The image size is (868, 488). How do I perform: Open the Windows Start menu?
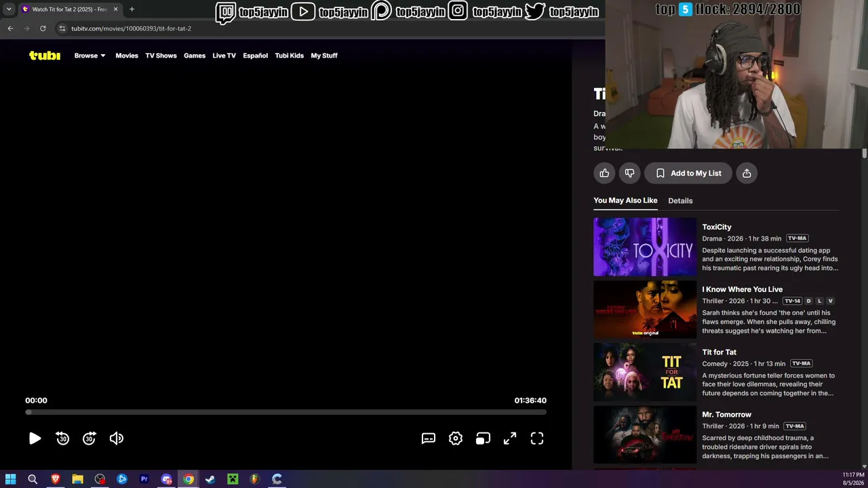pos(11,479)
